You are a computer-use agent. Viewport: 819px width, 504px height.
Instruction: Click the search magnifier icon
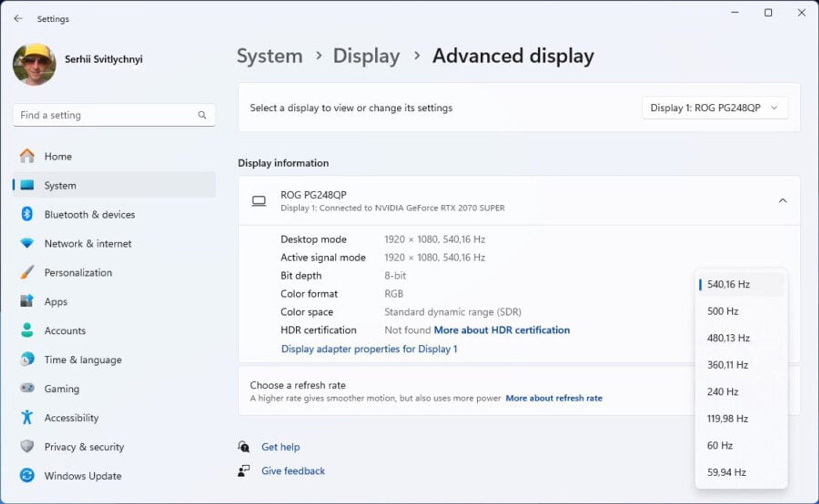tap(202, 115)
